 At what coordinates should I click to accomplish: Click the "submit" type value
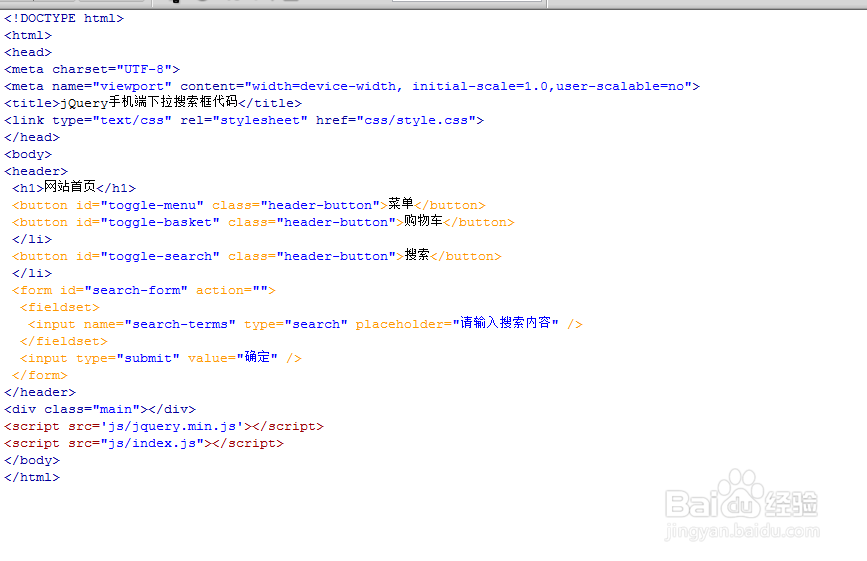tap(148, 359)
